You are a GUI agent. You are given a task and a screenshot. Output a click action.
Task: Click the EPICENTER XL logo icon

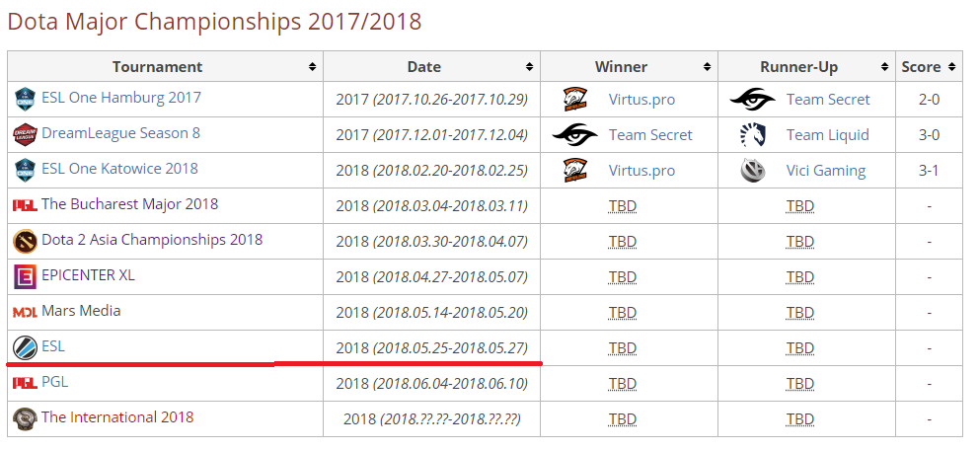(25, 276)
